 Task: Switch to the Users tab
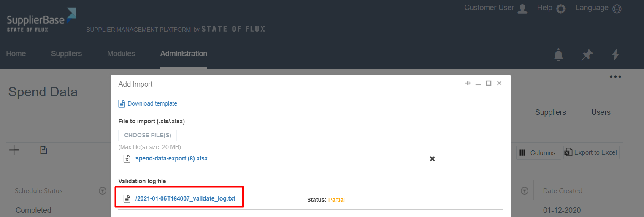pyautogui.click(x=601, y=112)
